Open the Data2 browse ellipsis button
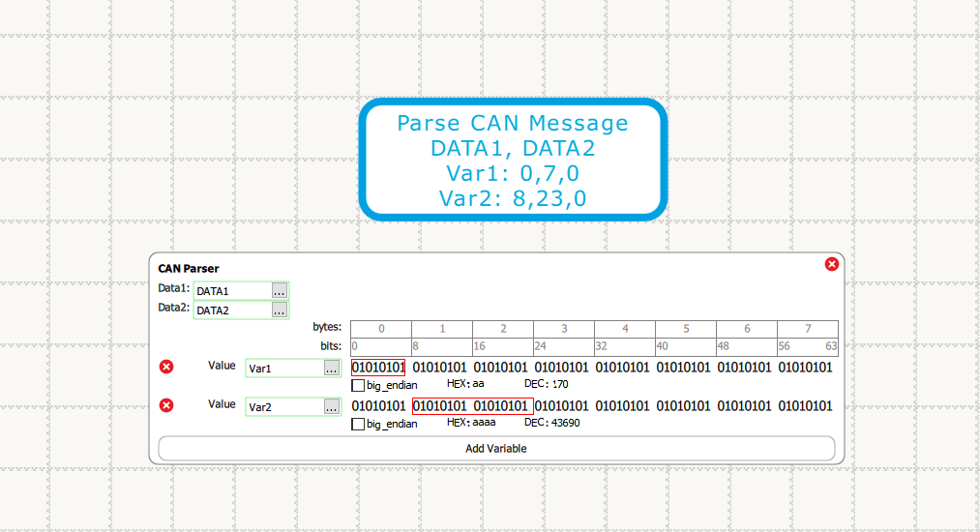The image size is (980, 532). point(280,310)
